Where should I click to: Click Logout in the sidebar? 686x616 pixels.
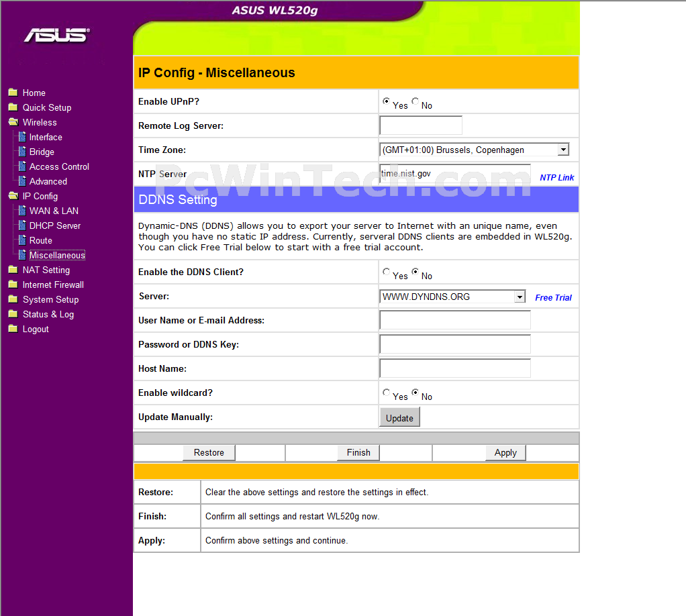tap(36, 329)
